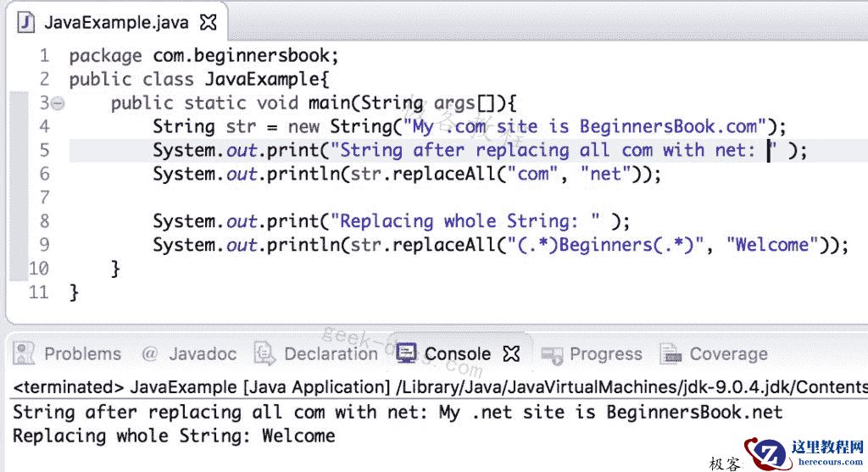Open the Problems tab
868x472 pixels.
[x=68, y=353]
